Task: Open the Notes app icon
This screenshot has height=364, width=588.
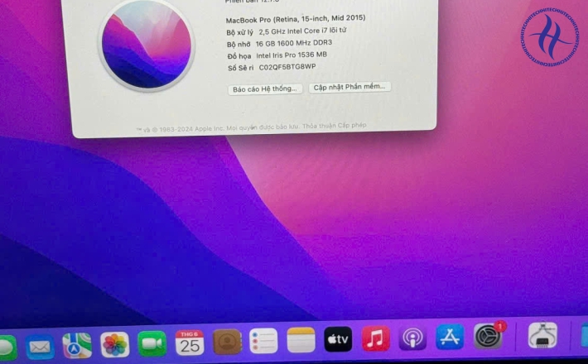Action: coord(301,340)
